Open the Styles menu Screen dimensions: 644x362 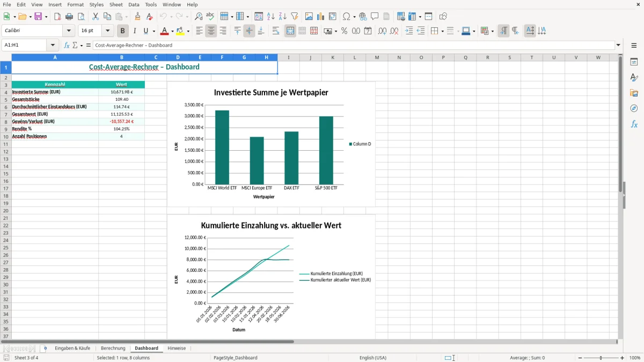(x=97, y=4)
